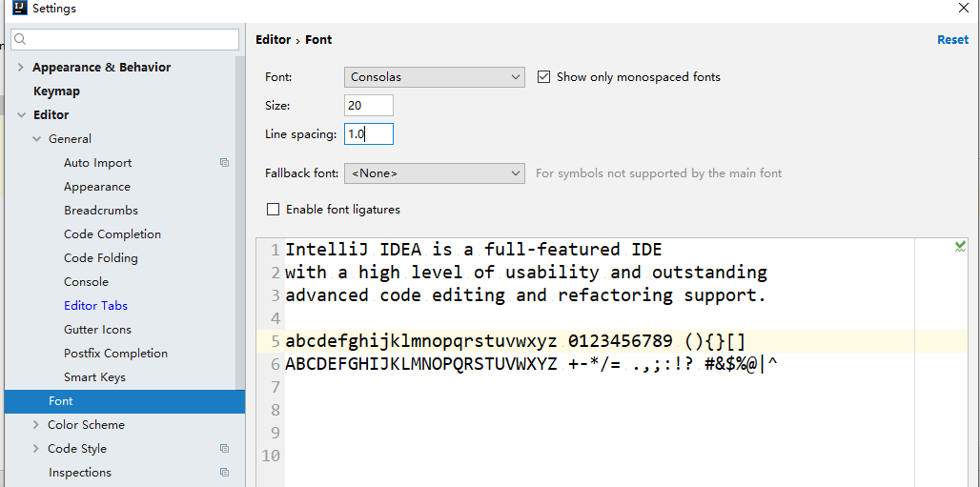Open Editor Tabs settings page

coord(95,306)
